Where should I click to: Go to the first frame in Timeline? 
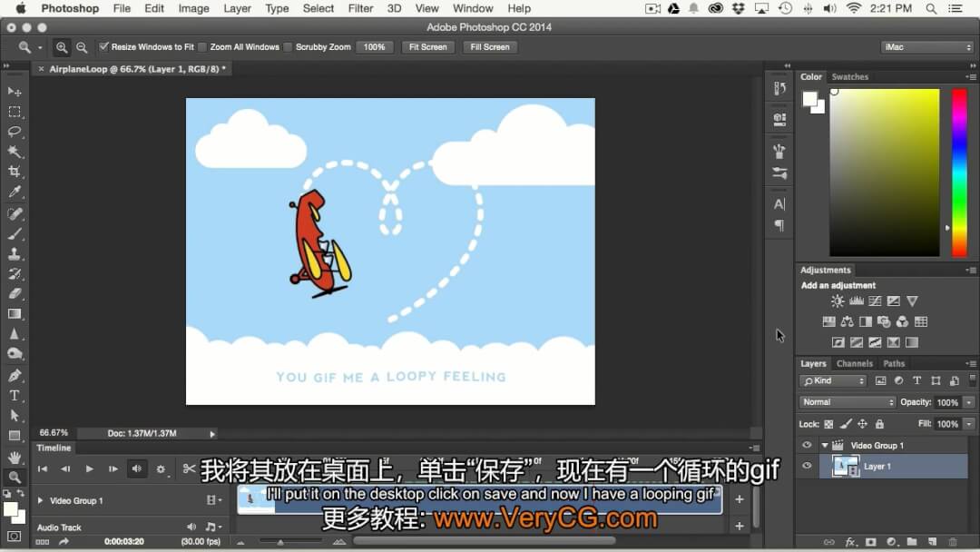tap(43, 468)
